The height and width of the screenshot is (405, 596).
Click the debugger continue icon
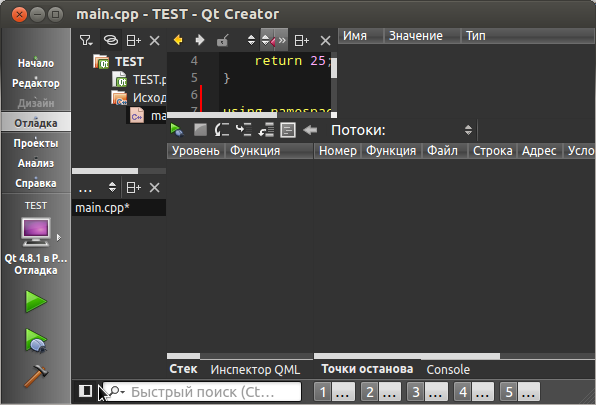pyautogui.click(x=177, y=130)
